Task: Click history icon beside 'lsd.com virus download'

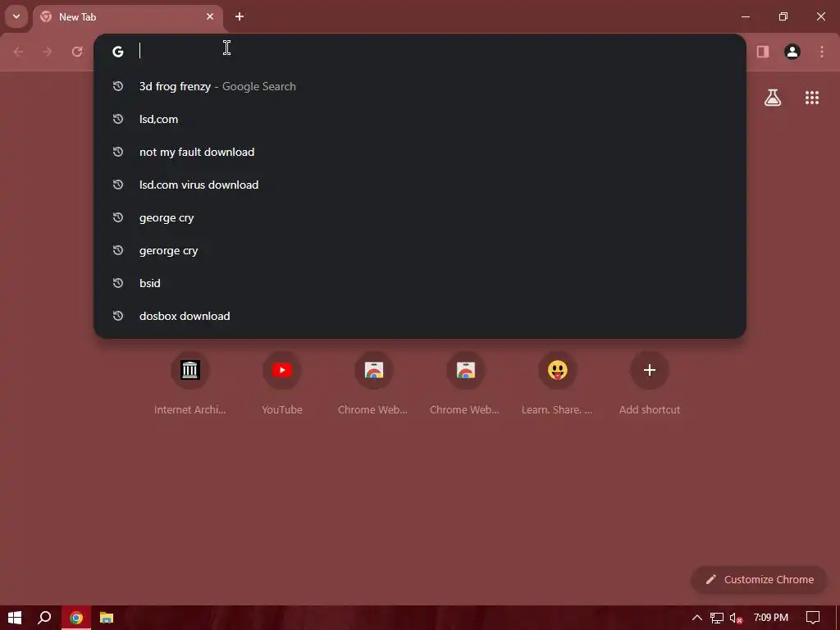Action: pos(118,185)
